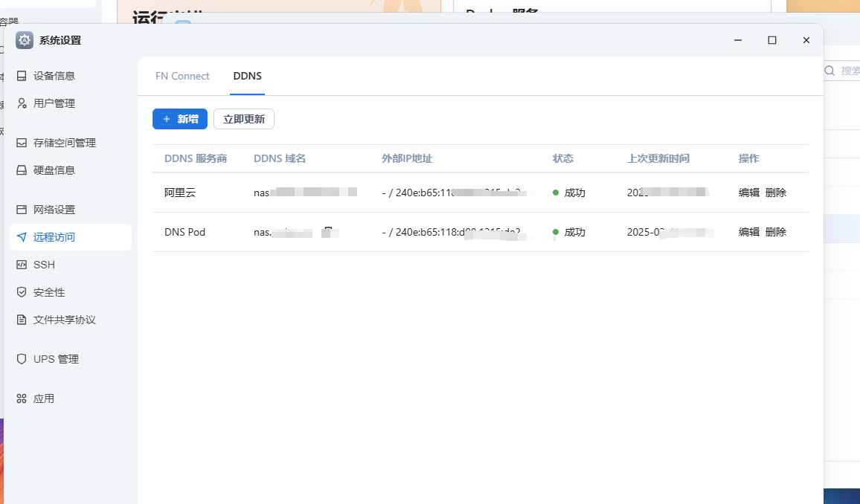Click the external IP in 阿里云 row

point(455,193)
